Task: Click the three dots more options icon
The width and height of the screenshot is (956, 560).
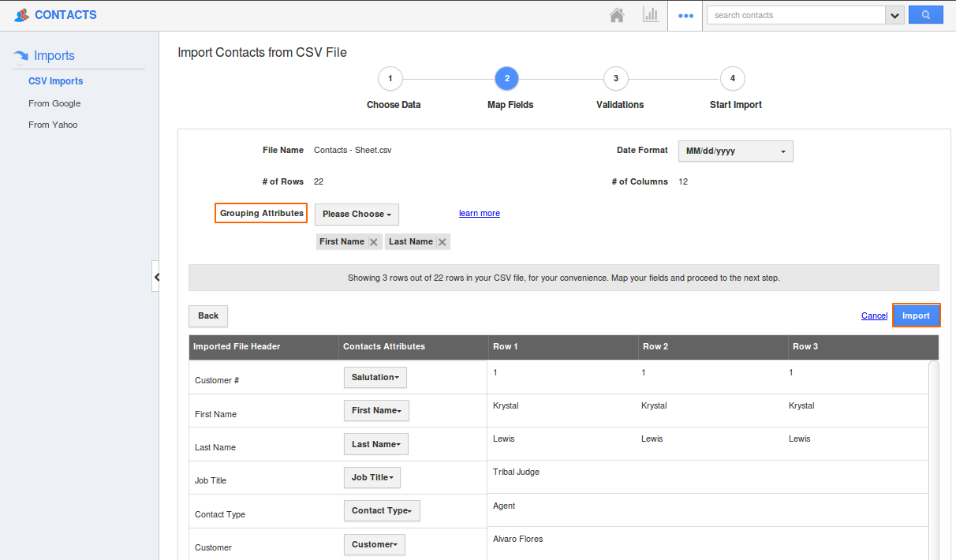Action: point(685,16)
